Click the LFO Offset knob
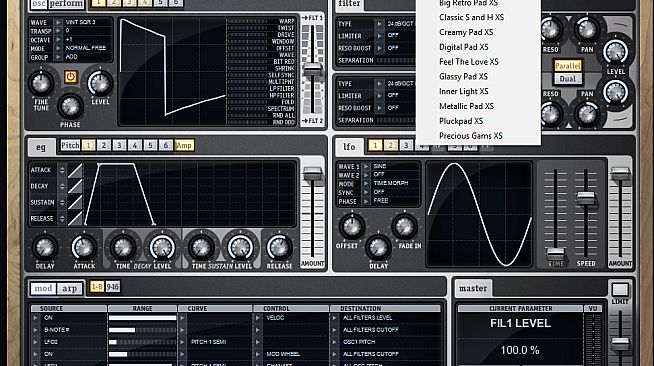The height and width of the screenshot is (366, 654). (352, 226)
